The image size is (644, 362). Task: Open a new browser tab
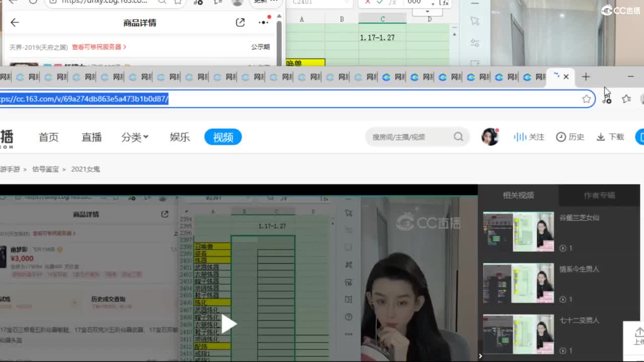click(586, 76)
